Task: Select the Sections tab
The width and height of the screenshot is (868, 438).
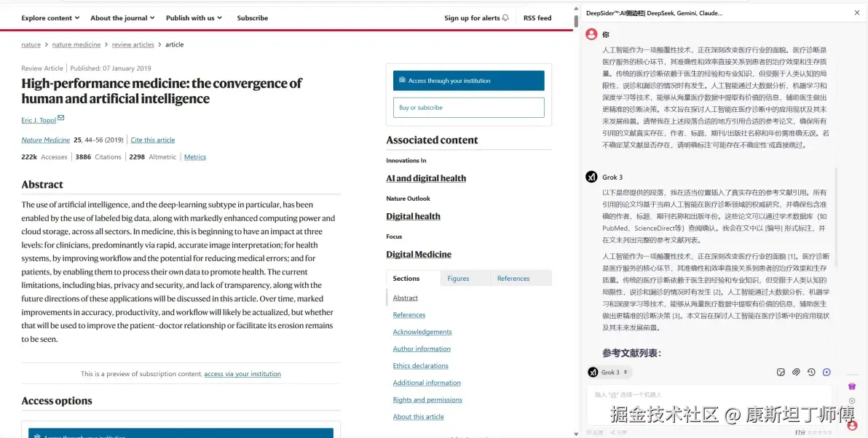Action: (406, 278)
